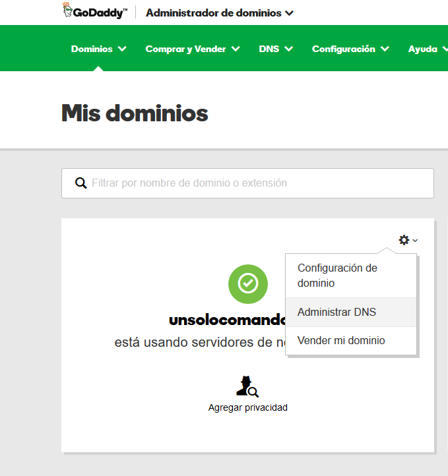Viewport: 448px width, 476px height.
Task: Open the Configuración menu
Action: [350, 49]
